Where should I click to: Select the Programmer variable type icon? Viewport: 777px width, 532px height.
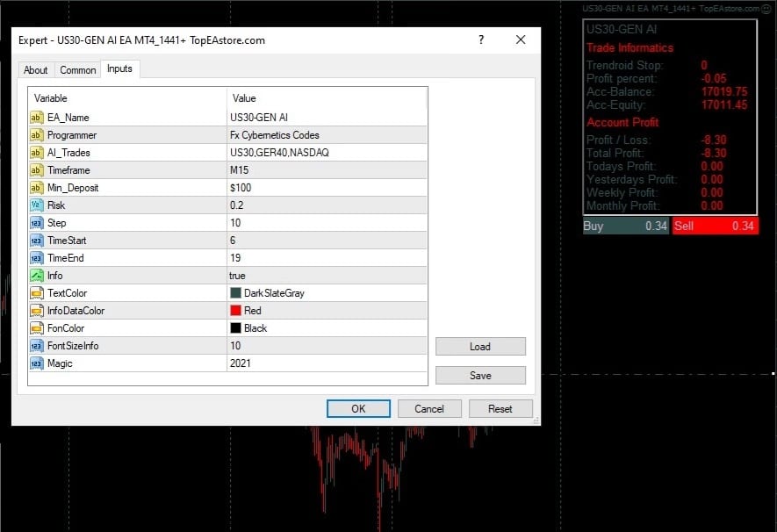[37, 134]
